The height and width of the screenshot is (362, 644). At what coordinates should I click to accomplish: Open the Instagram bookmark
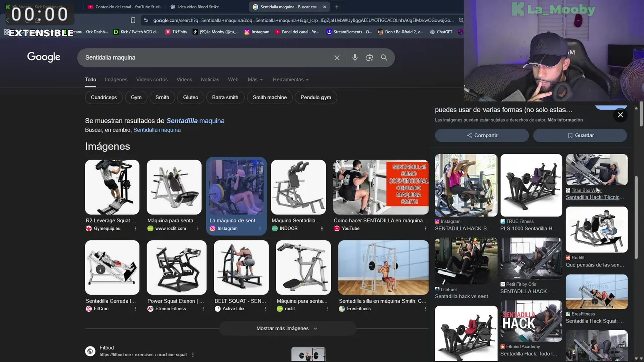[x=257, y=32]
